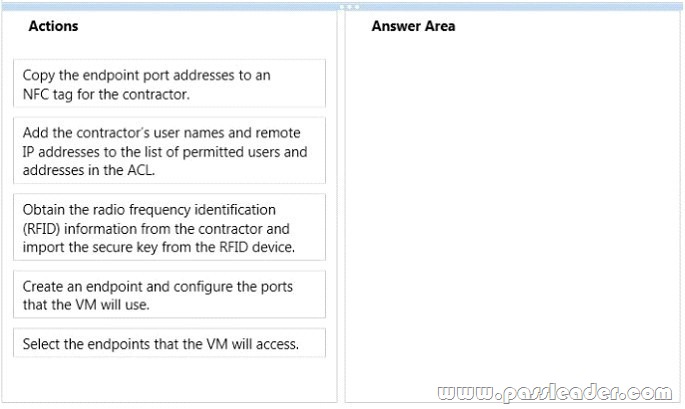Click the empty space below the last action

click(169, 379)
